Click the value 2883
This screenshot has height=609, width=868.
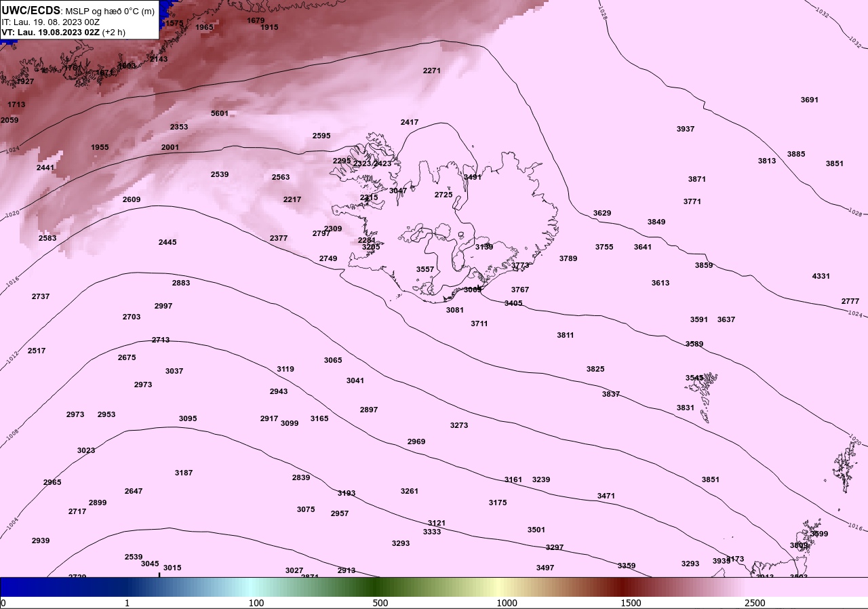point(181,283)
